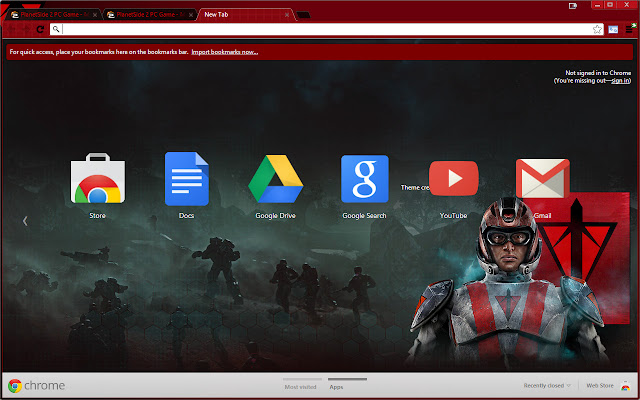Viewport: 640px width, 400px height.
Task: Open the Chrome hamburger menu
Action: pos(630,29)
